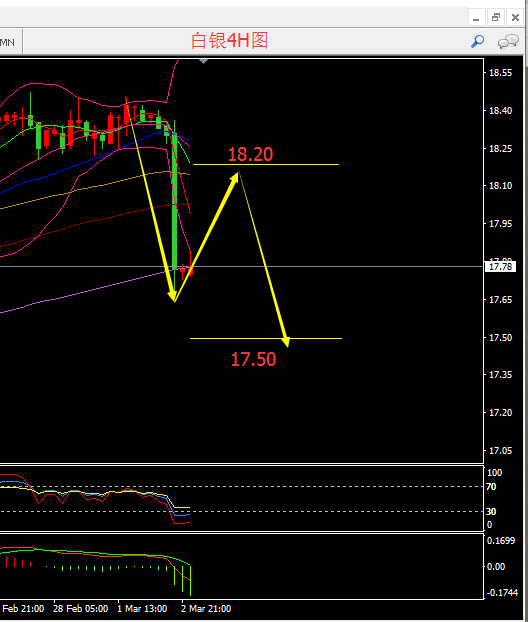Close the chart window
The height and width of the screenshot is (622, 528).
[x=515, y=17]
